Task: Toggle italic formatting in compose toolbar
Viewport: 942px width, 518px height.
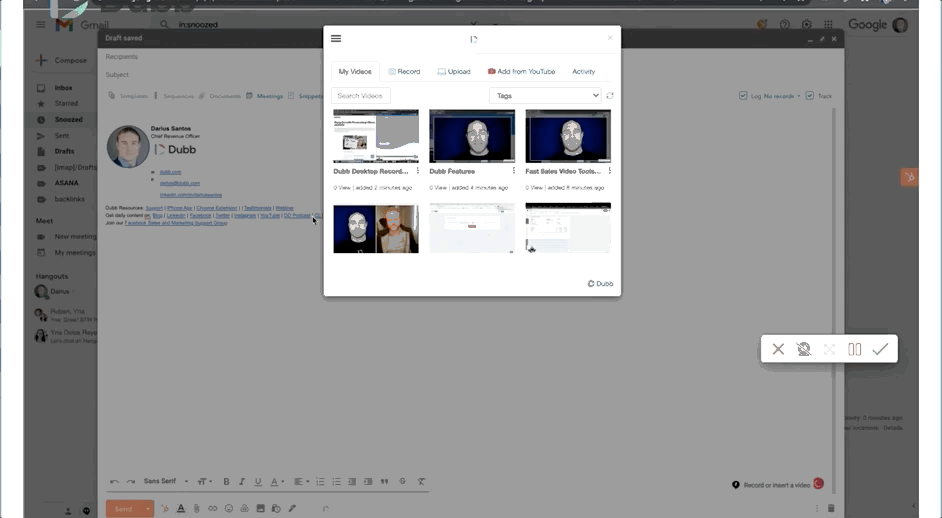Action: pos(242,481)
